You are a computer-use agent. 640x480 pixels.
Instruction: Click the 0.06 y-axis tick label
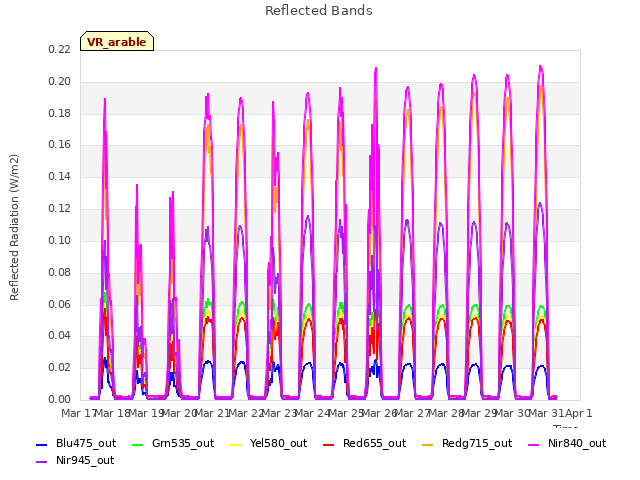pos(59,304)
